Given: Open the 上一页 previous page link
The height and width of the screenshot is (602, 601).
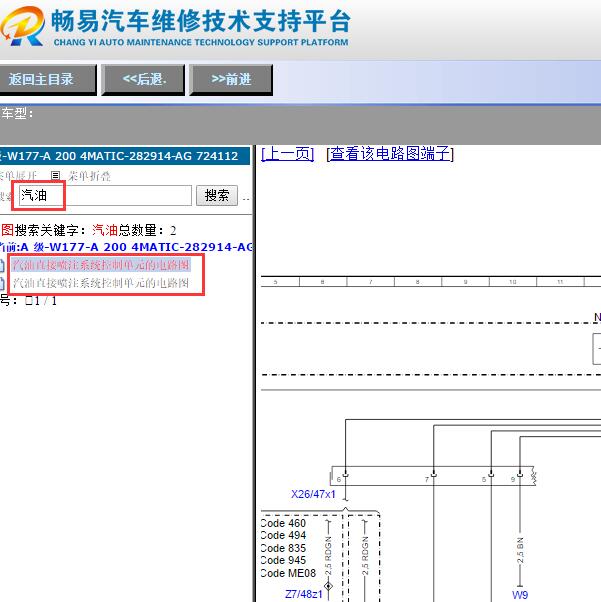Looking at the screenshot, I should (287, 154).
